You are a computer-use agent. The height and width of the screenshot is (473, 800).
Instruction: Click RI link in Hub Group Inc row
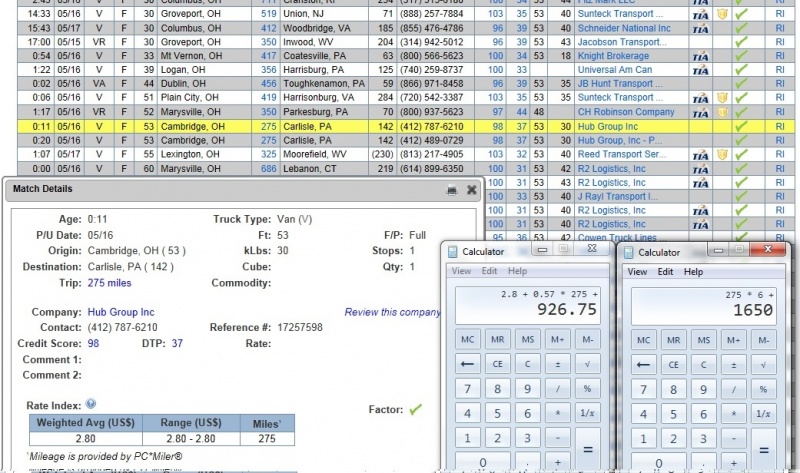[780, 127]
